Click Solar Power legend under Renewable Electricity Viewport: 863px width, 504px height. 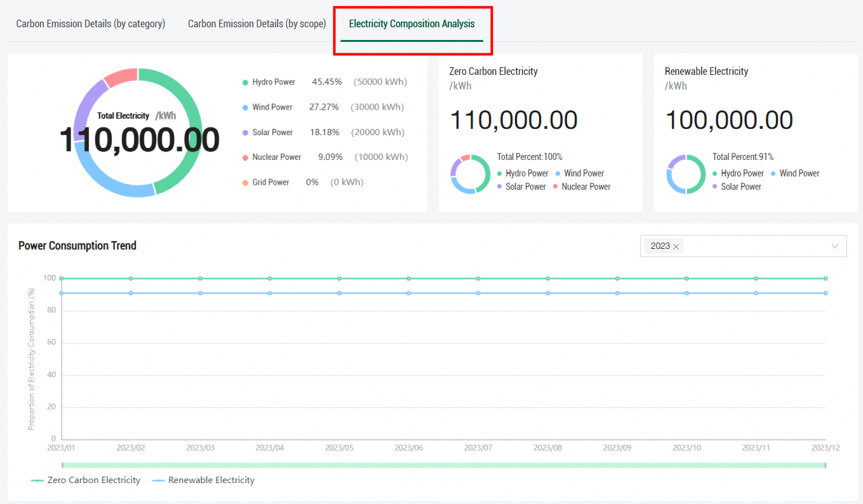[737, 187]
